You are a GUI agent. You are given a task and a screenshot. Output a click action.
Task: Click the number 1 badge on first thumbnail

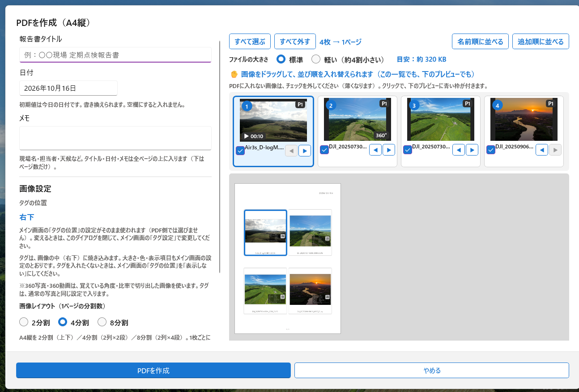pyautogui.click(x=247, y=106)
